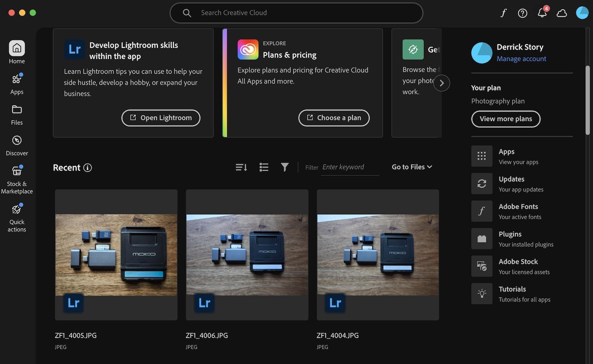
Task: Open the Files sidebar section
Action: tap(17, 115)
